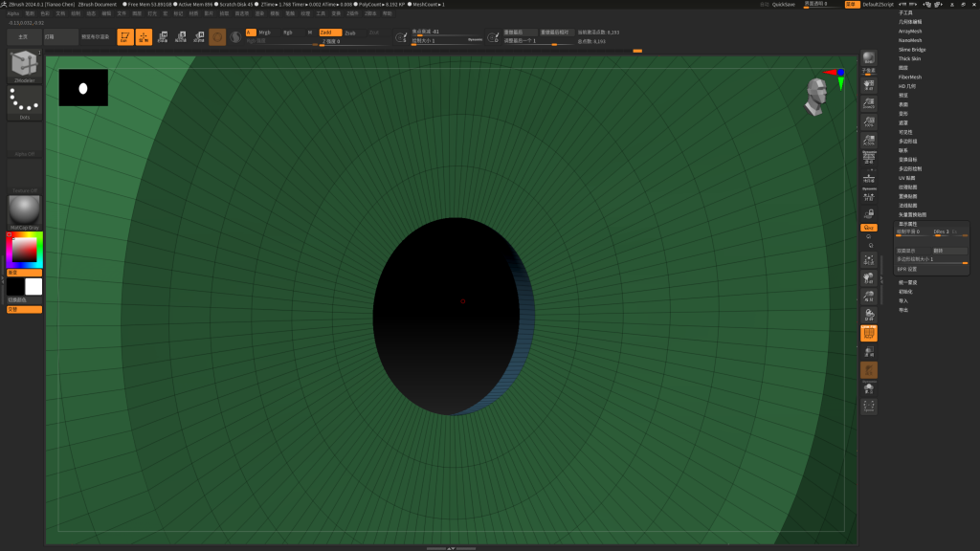Open the Texture Off slot
This screenshot has height=551, width=980.
point(24,176)
